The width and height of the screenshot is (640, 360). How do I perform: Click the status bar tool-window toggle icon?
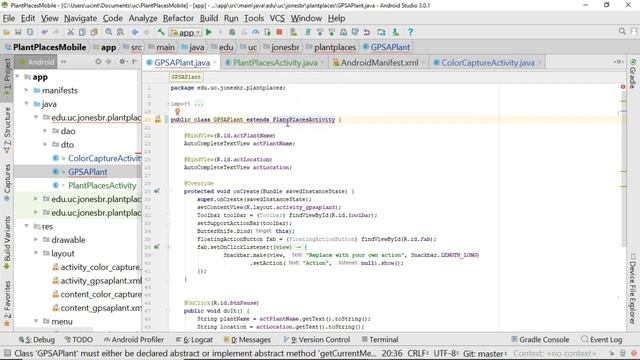coord(7,353)
